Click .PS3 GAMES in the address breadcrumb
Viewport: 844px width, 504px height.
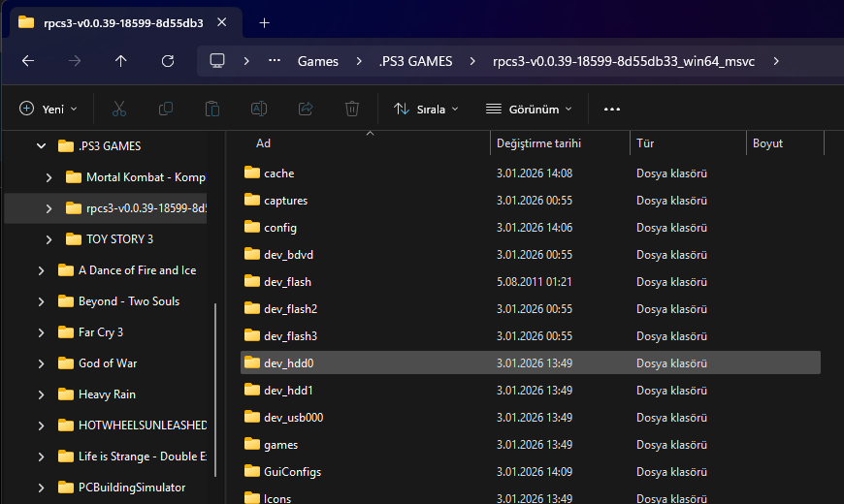pyautogui.click(x=415, y=61)
